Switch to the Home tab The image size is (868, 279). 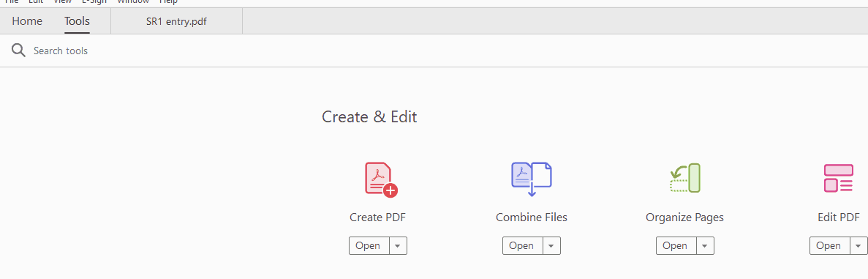point(27,22)
